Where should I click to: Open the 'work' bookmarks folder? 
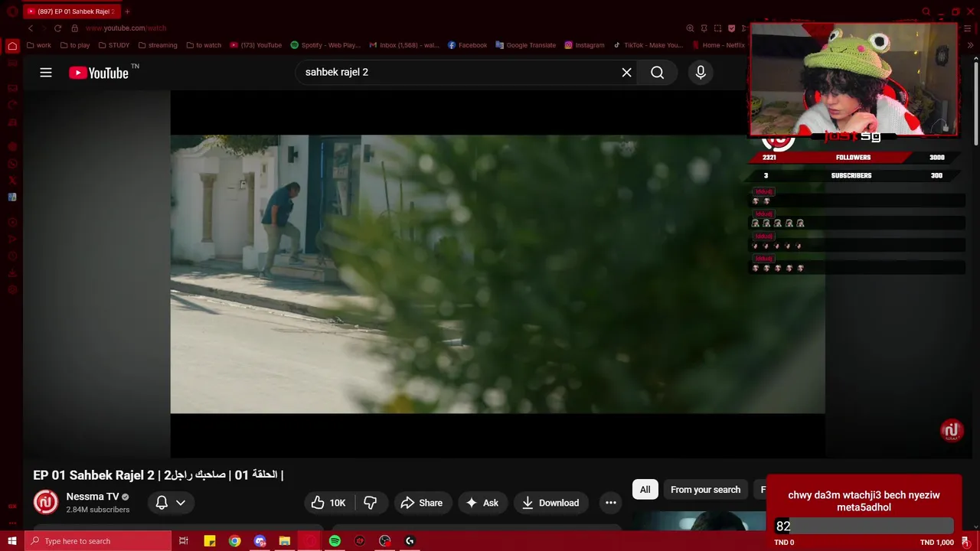(39, 45)
